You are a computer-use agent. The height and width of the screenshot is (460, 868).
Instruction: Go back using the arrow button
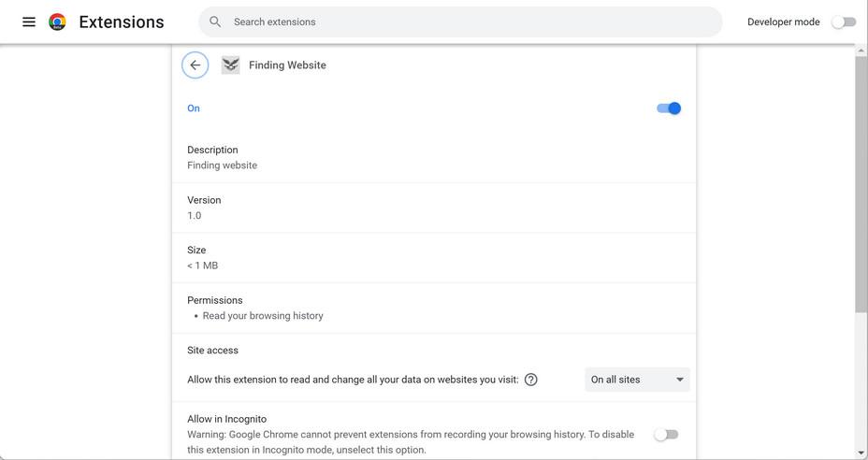(195, 65)
